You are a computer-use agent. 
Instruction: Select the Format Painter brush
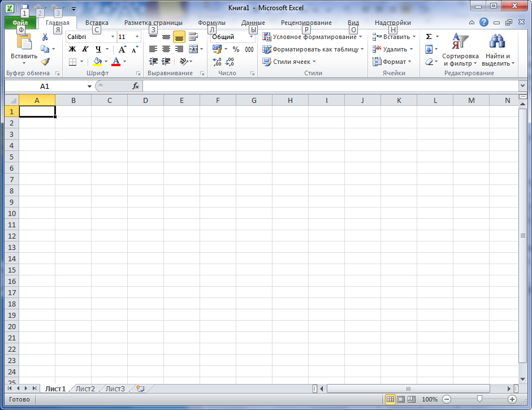(45, 62)
